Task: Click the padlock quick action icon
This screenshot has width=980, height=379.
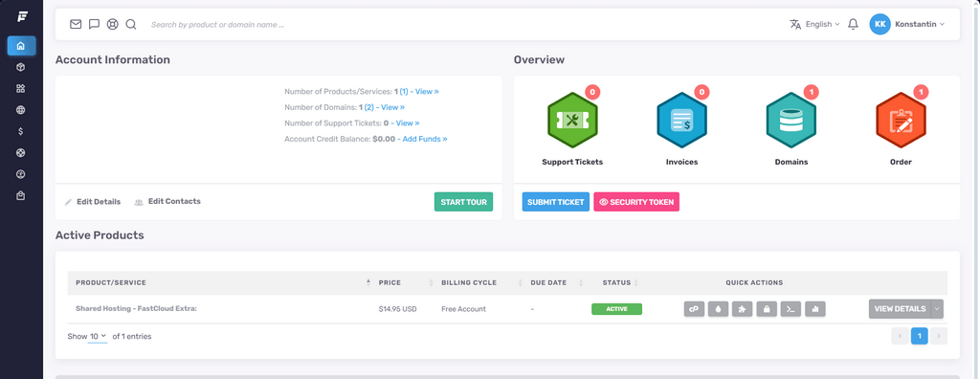Action: (767, 309)
